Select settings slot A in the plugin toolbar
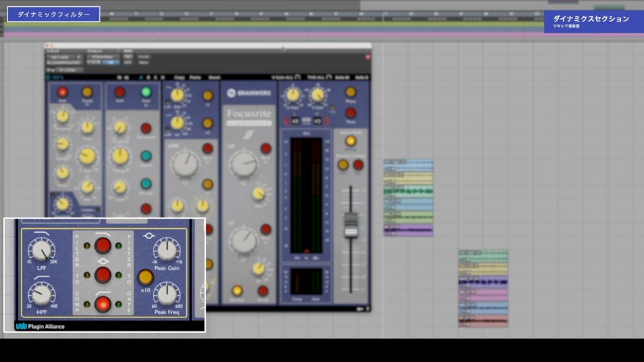This screenshot has width=644, height=362. [140, 77]
